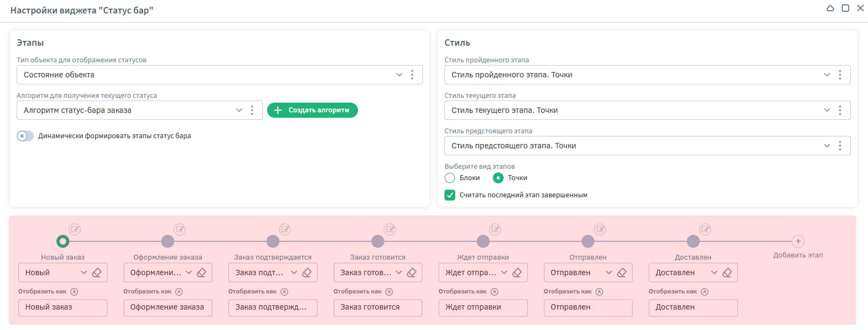This screenshot has width=868, height=330.
Task: Select the "Блоки" radio button
Action: tap(450, 178)
